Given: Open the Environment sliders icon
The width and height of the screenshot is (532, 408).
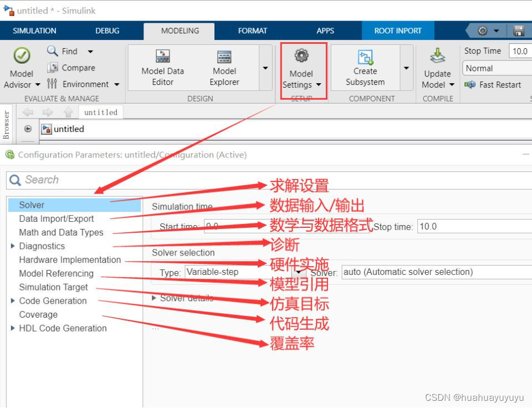Looking at the screenshot, I should point(52,84).
